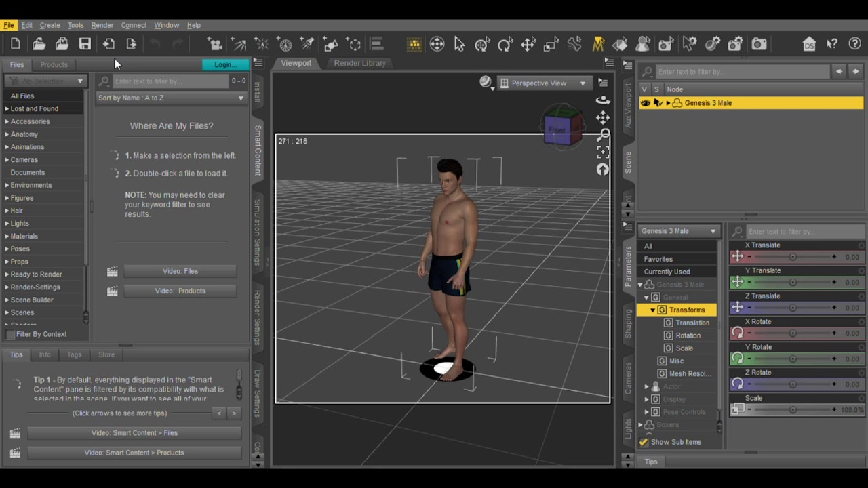Create a new camera from toolbar
Viewport: 868px width, 488px height.
pyautogui.click(x=216, y=44)
